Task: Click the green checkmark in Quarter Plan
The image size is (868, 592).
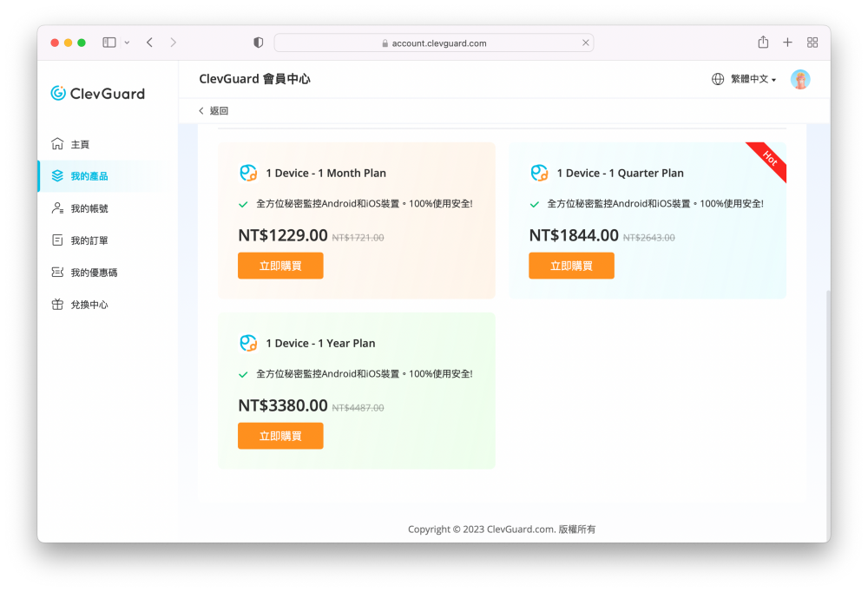Action: click(534, 204)
